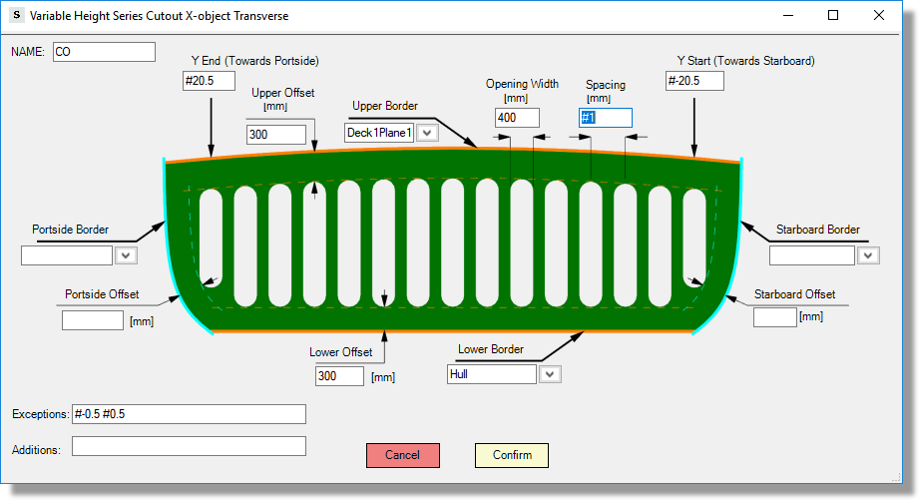This screenshot has width=922, height=502.
Task: Click the Confirm button
Action: (511, 455)
